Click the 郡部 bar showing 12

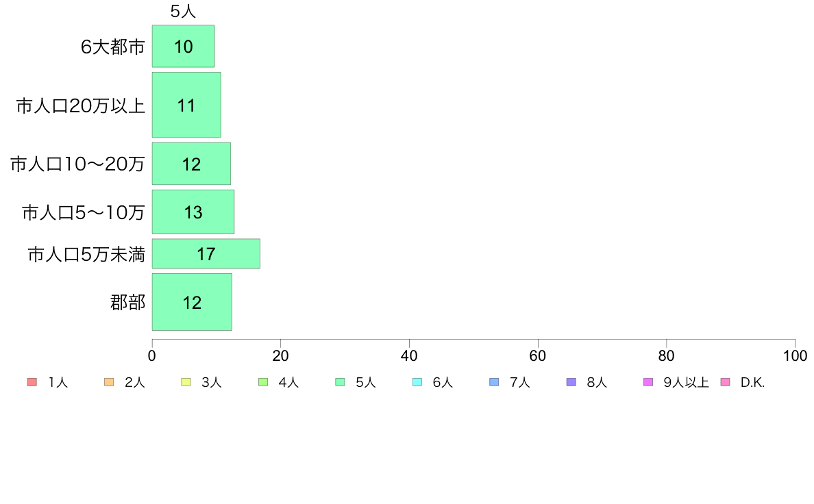coord(192,302)
